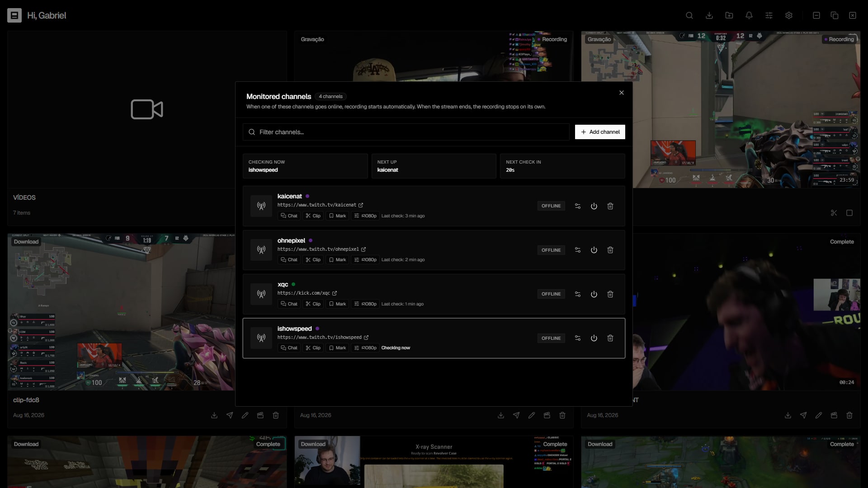Image resolution: width=868 pixels, height=488 pixels.
Task: Open settings sliders for ishowspeed channel
Action: click(577, 338)
